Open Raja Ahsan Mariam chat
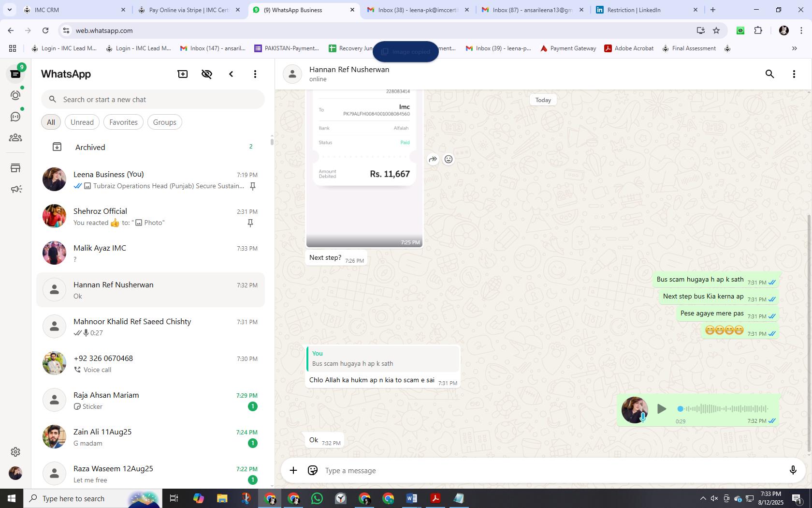Image resolution: width=812 pixels, height=508 pixels. tap(151, 400)
